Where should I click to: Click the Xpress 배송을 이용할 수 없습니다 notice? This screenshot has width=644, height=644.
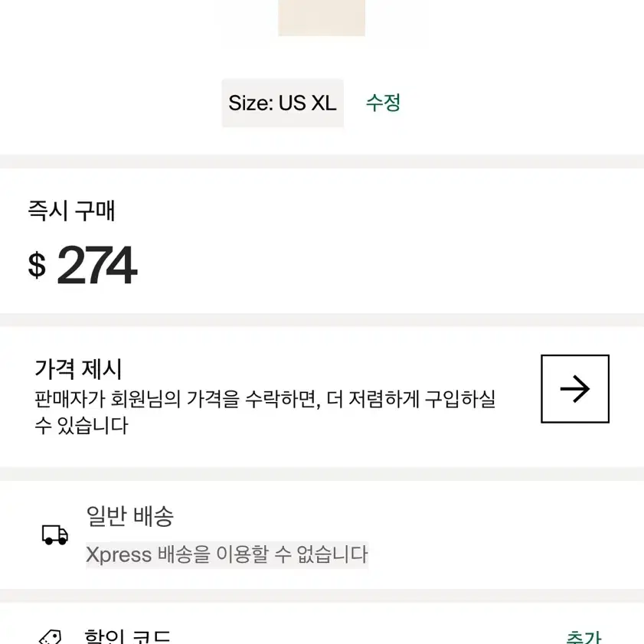tap(227, 554)
